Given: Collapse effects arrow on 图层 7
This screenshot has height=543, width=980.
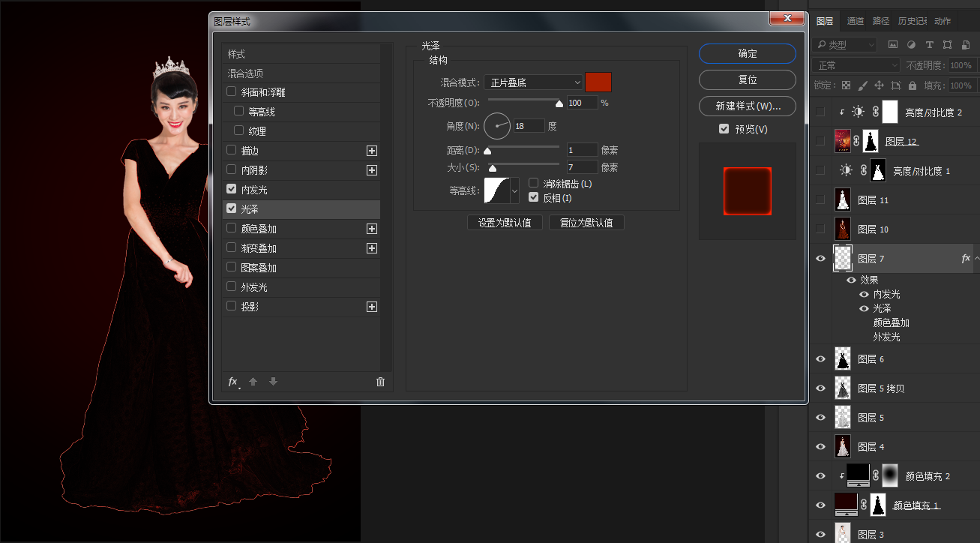Looking at the screenshot, I should pos(976,258).
